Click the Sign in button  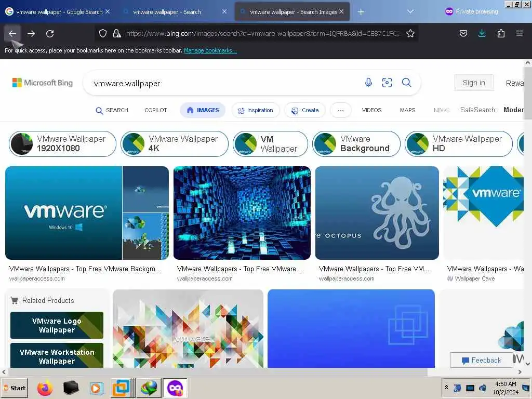(474, 83)
